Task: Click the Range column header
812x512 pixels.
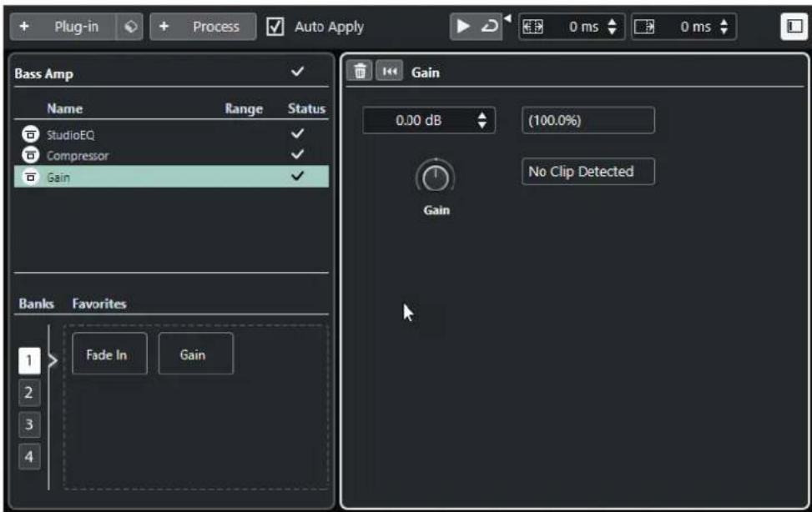Action: pyautogui.click(x=244, y=108)
